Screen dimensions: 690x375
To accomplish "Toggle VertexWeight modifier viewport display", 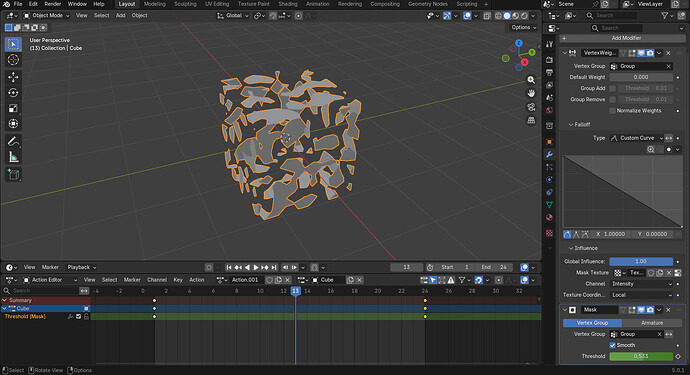I will (641, 53).
